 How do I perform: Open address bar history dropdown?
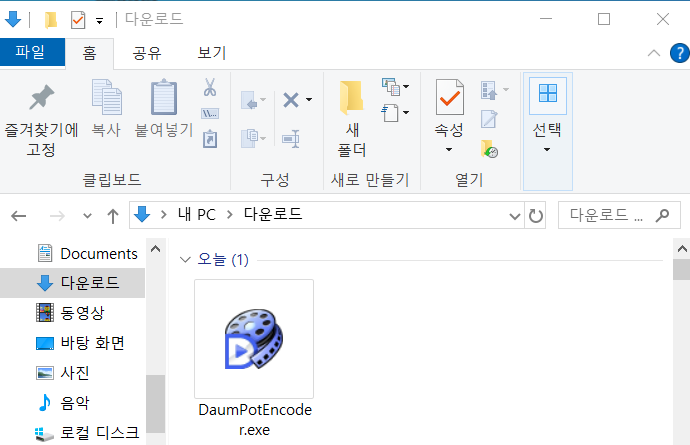515,216
